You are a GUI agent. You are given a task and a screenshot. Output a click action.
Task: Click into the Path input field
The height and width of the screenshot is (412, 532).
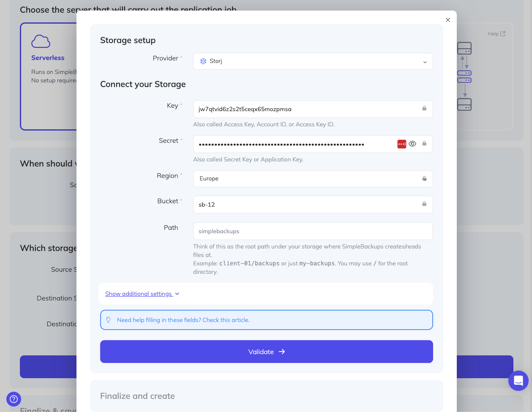point(313,231)
